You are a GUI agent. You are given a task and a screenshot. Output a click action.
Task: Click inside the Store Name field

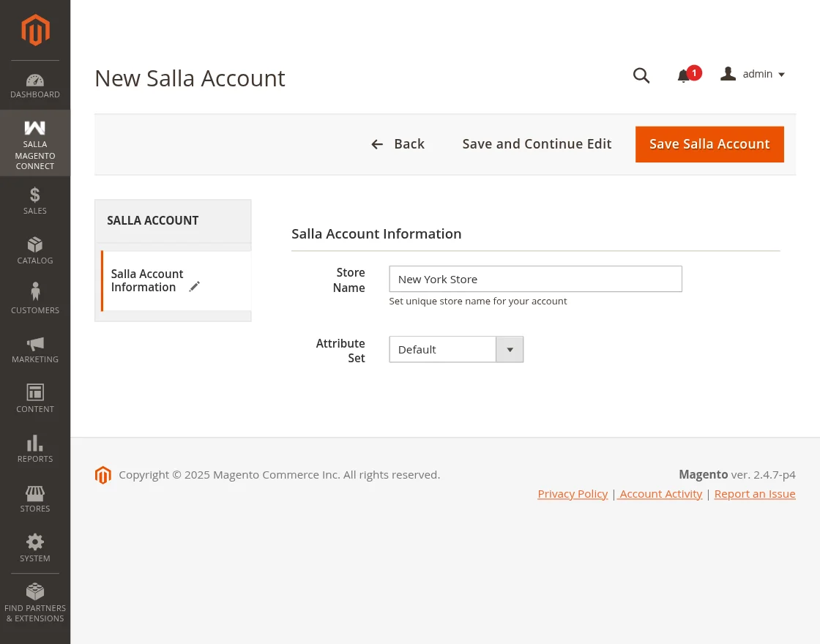(535, 279)
